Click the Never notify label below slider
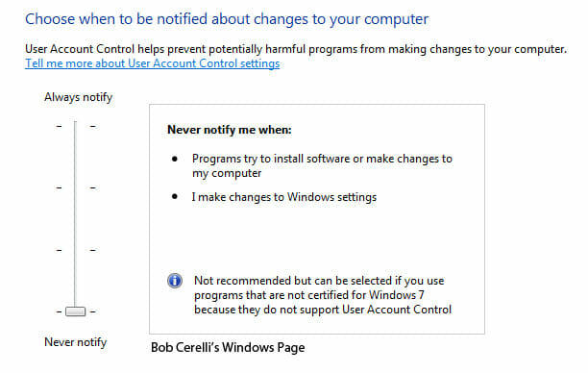Screen dimensions: 588x373 (x=75, y=342)
